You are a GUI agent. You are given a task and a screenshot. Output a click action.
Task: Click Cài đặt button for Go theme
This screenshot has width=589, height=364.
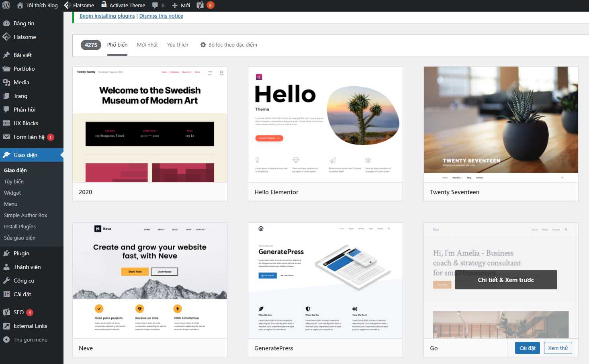point(528,348)
